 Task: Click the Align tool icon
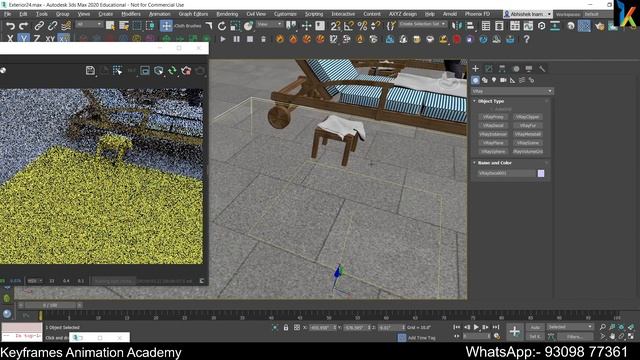pos(470,26)
